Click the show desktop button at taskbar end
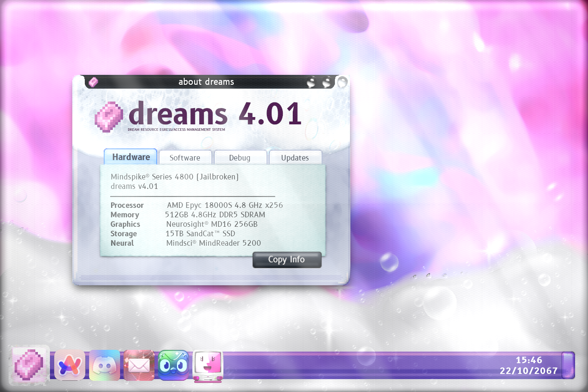This screenshot has height=392, width=588. (568, 365)
